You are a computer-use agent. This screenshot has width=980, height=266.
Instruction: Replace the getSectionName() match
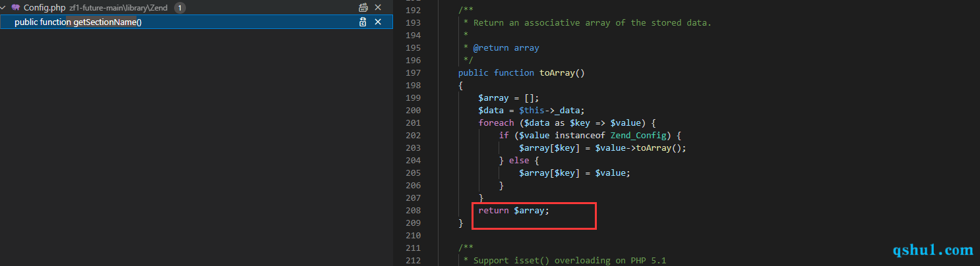[x=363, y=22]
